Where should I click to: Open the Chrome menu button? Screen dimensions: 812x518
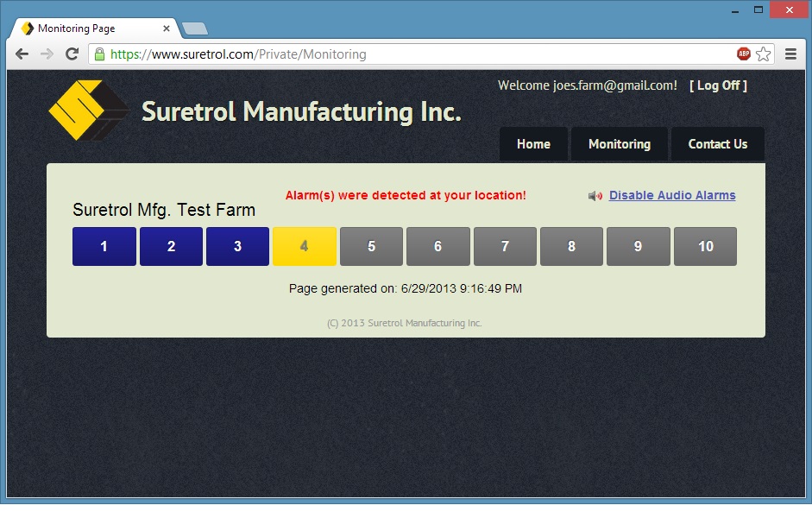[x=790, y=54]
